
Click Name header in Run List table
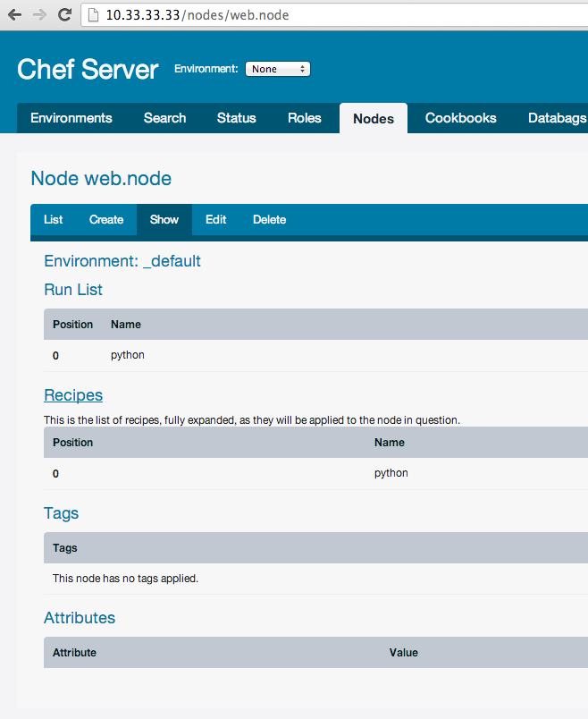[126, 325]
